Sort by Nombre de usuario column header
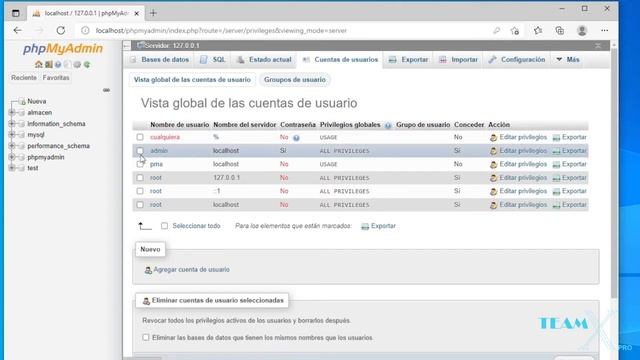 coord(180,125)
